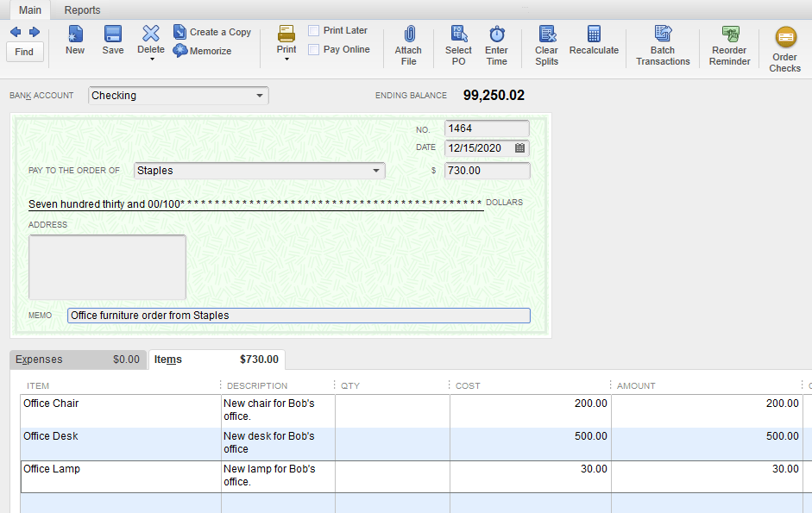Switch to the Reports tab

(82, 10)
